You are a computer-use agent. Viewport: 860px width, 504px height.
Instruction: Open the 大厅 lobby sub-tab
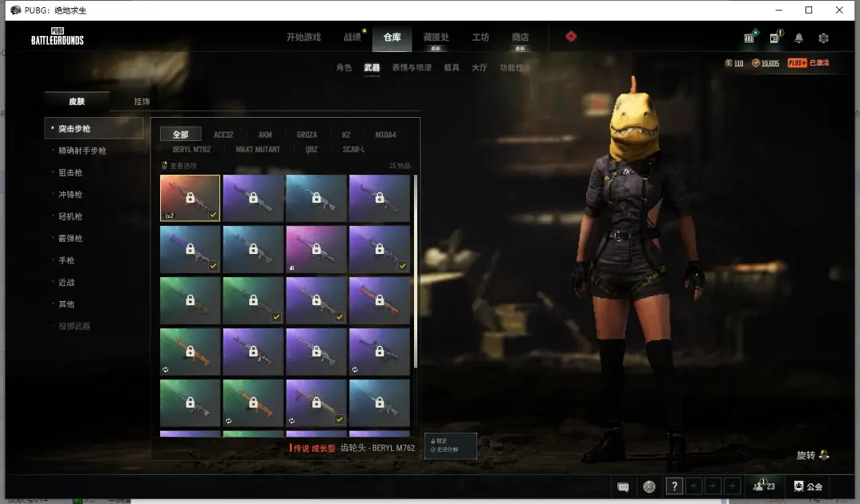point(479,68)
